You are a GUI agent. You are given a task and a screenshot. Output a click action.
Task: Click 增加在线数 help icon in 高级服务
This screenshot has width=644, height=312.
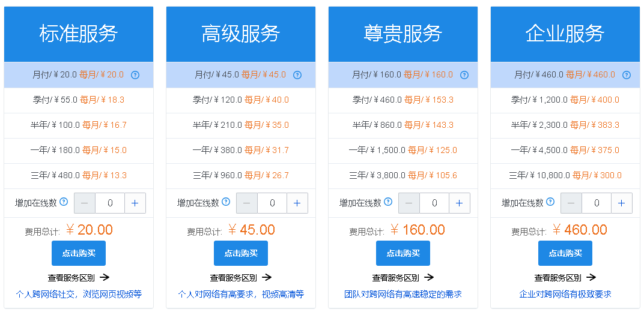[x=226, y=202]
